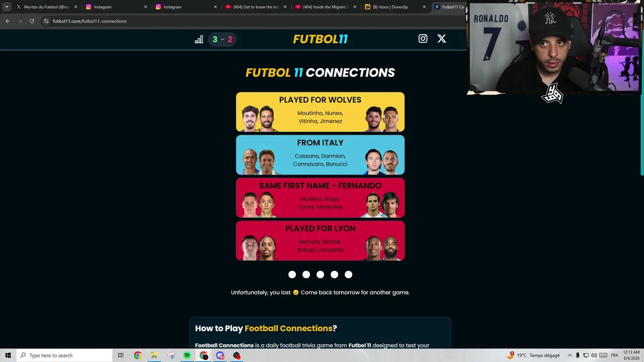Open File Explorer from the taskbar
The width and height of the screenshot is (644, 362).
click(154, 355)
